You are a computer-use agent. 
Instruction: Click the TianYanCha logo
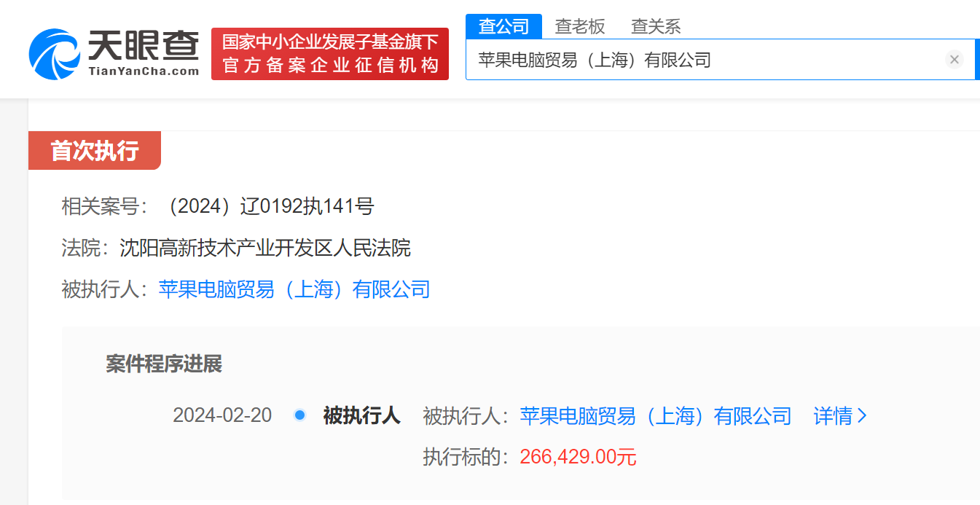(114, 53)
